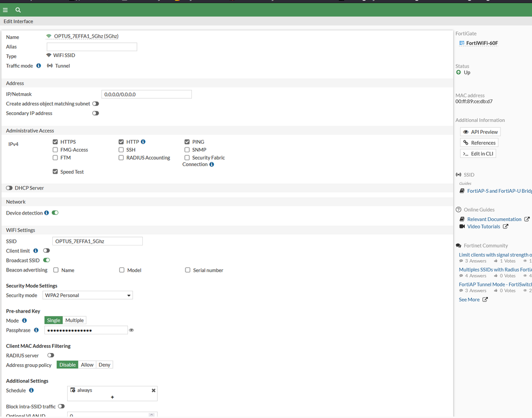Set Address group policy to Disable
The image size is (532, 418).
point(68,365)
